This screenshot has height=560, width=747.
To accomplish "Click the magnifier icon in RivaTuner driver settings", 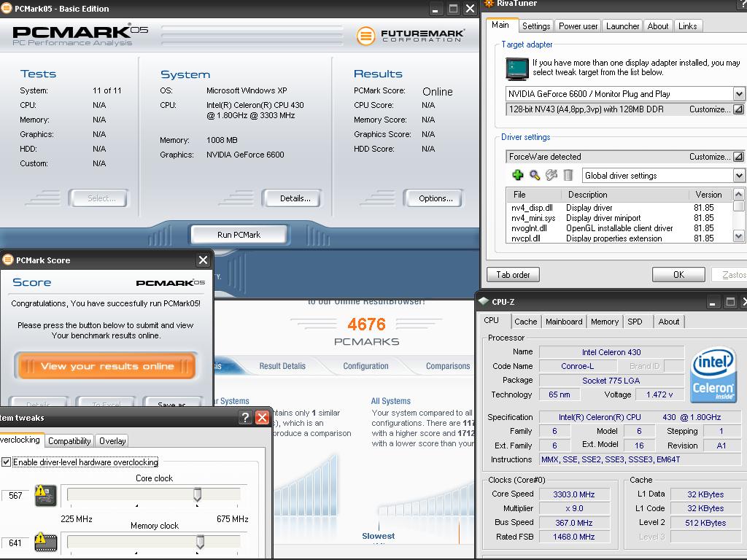I will pyautogui.click(x=535, y=175).
